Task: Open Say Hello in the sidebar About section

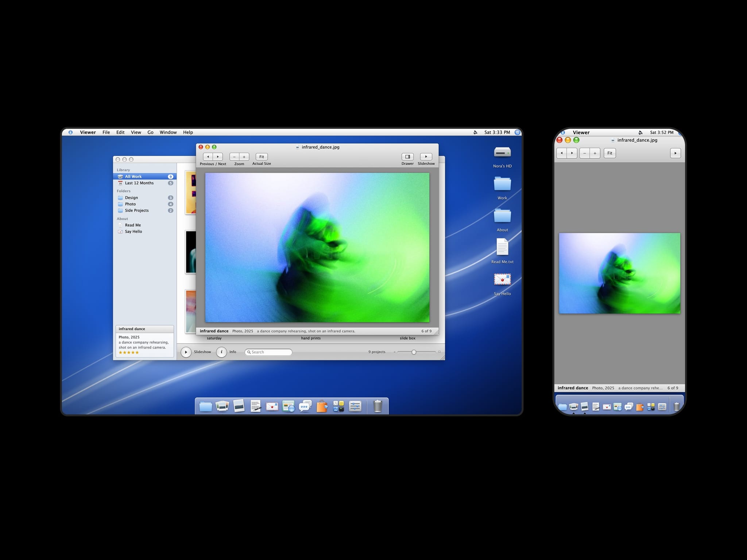Action: (145, 232)
